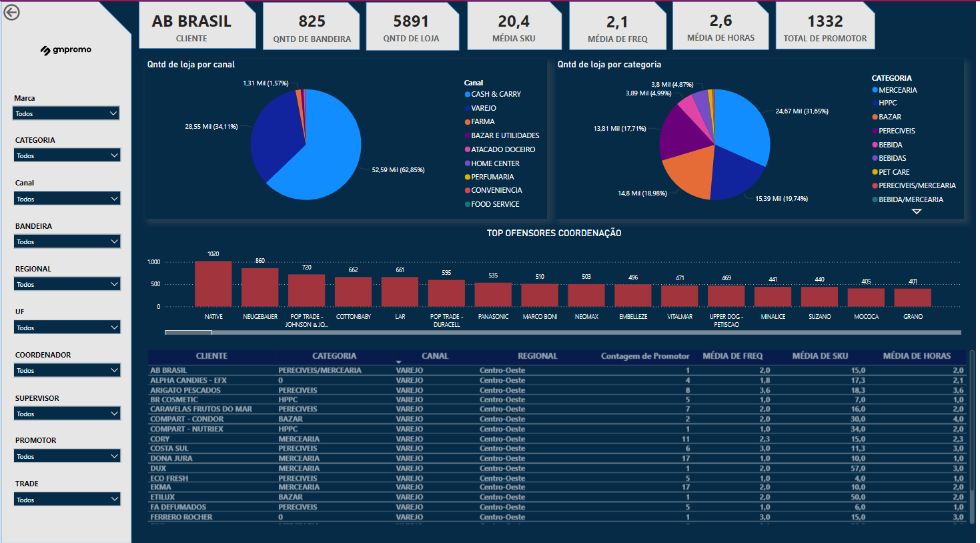Click the AB BRASIL cliente card

[x=197, y=27]
